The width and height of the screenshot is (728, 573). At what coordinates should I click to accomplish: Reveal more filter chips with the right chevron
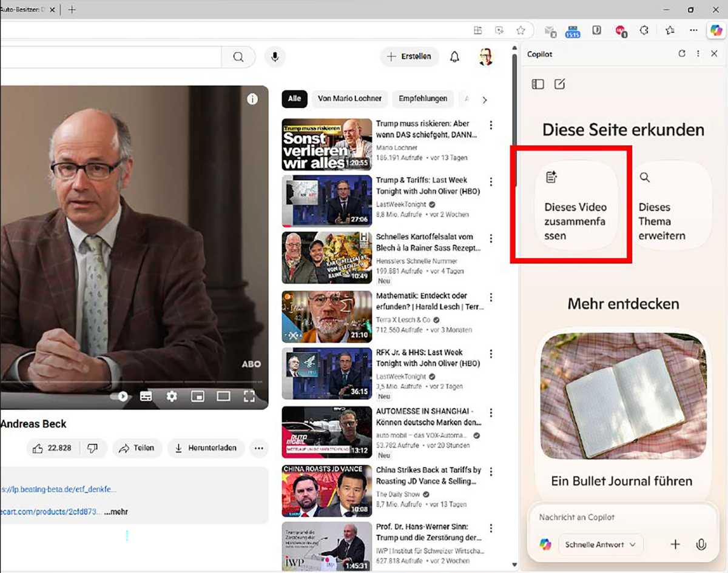[484, 99]
